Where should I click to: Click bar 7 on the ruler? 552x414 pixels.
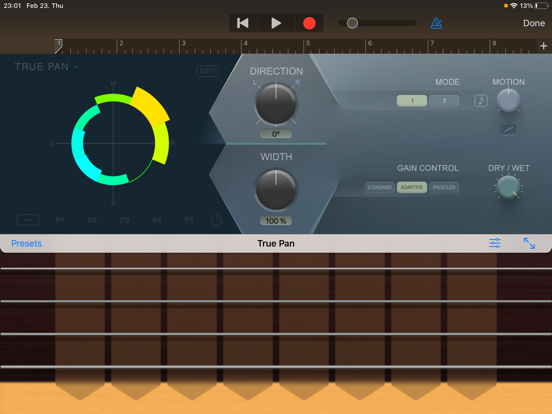[x=432, y=43]
